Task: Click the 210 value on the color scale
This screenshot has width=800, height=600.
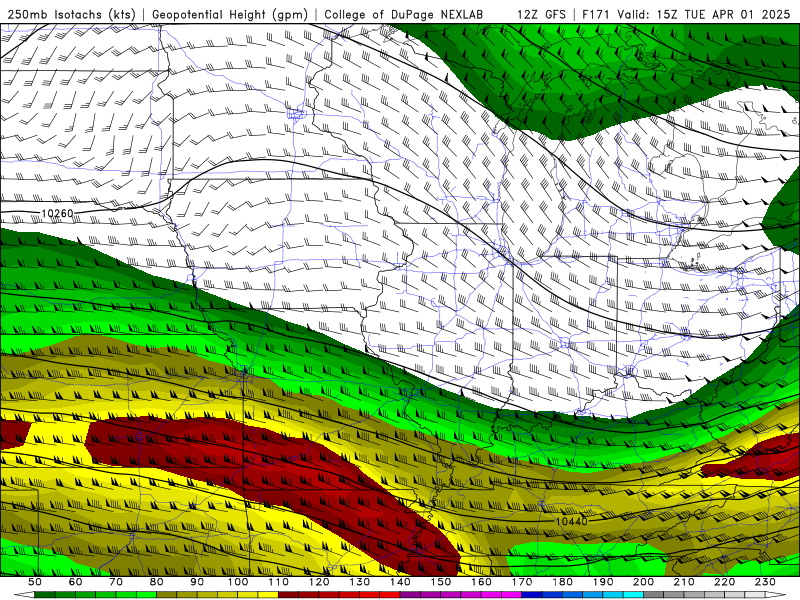Action: coord(685,582)
